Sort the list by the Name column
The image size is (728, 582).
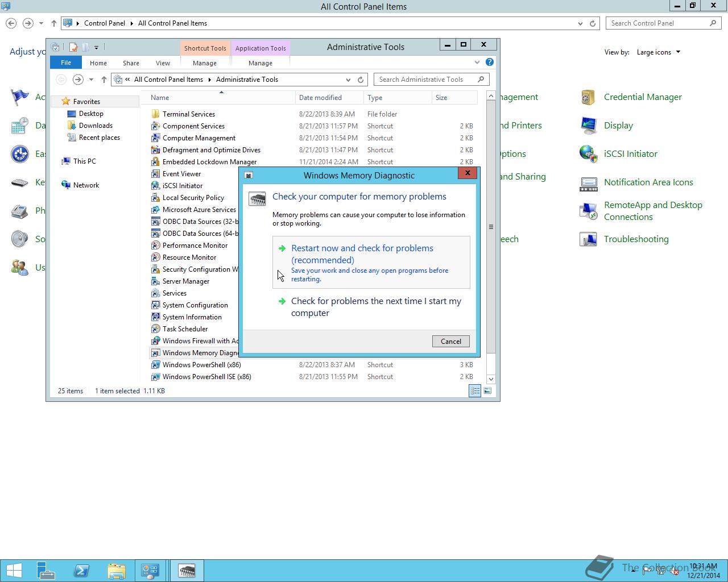[218, 98]
